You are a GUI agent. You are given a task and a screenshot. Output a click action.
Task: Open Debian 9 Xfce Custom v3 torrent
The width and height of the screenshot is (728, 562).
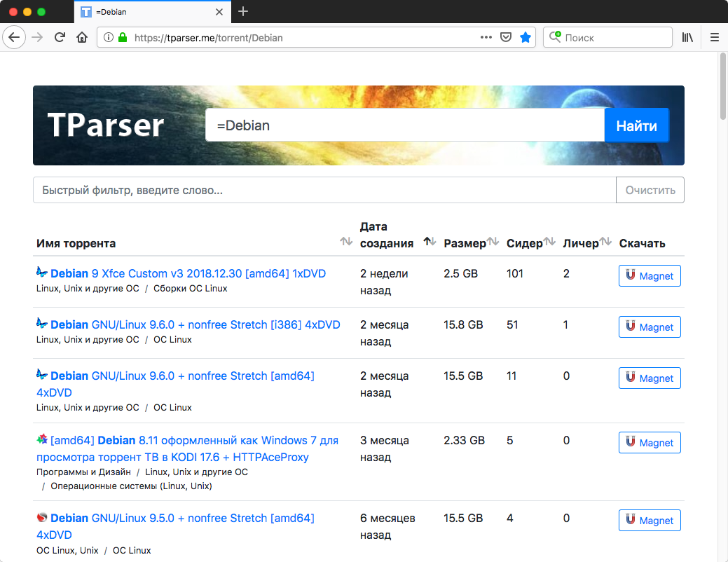point(188,273)
